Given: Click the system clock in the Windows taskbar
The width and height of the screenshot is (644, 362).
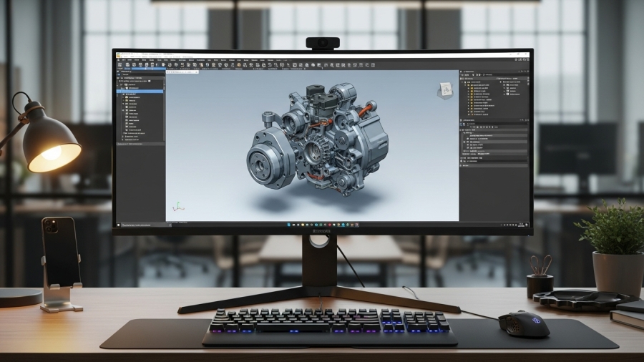Looking at the screenshot, I should click(521, 224).
